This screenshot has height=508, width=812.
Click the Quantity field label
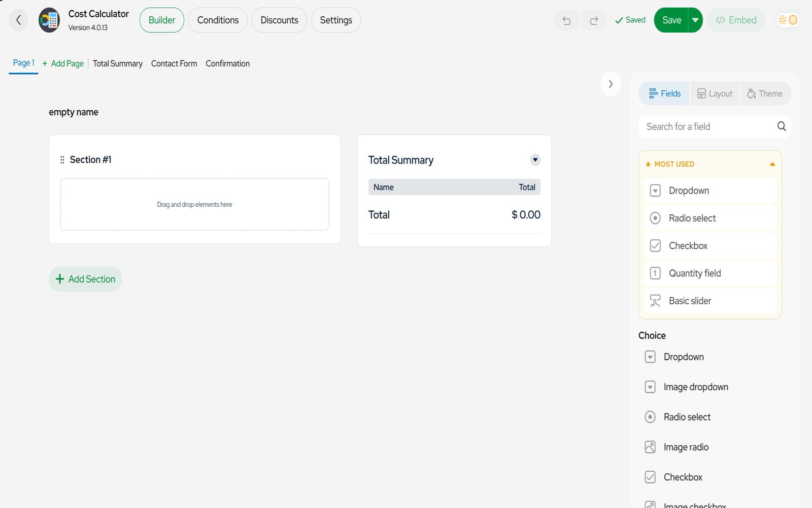(695, 273)
